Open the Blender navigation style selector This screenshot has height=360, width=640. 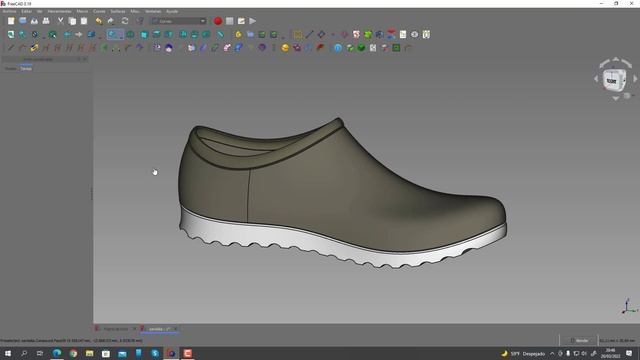(x=579, y=340)
